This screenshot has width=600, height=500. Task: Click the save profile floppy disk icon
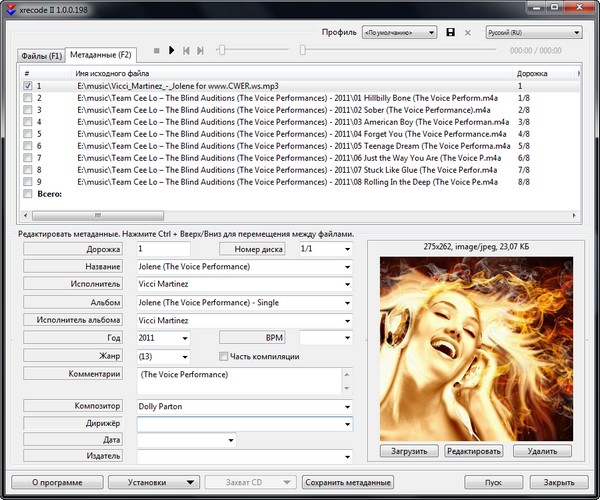[x=451, y=33]
